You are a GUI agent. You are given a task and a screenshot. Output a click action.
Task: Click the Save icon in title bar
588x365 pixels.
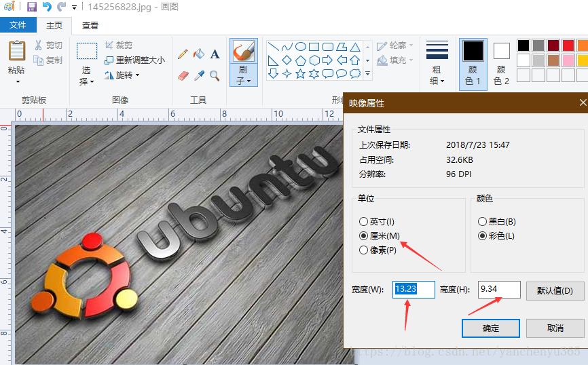[x=32, y=7]
